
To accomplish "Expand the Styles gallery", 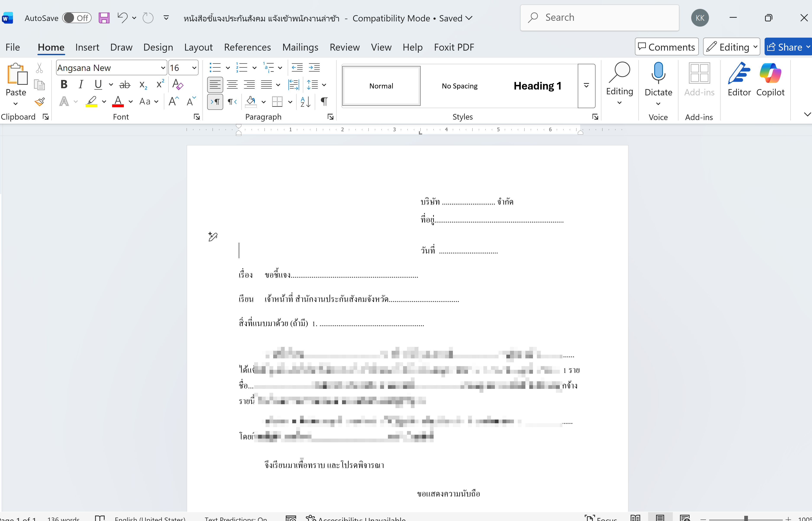I will pos(586,86).
